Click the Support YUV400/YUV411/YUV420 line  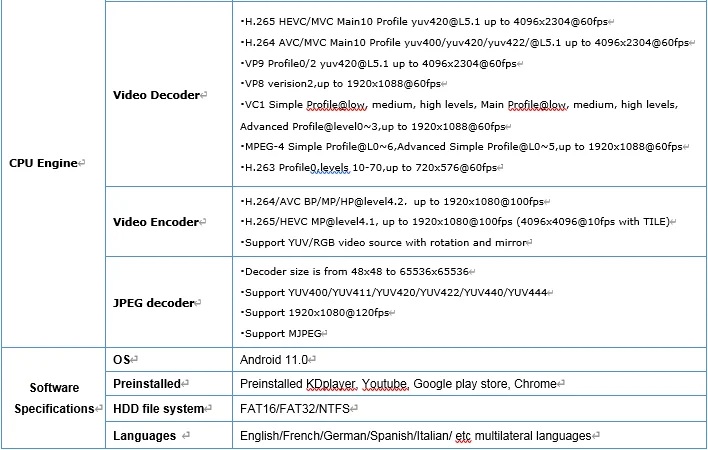[394, 292]
